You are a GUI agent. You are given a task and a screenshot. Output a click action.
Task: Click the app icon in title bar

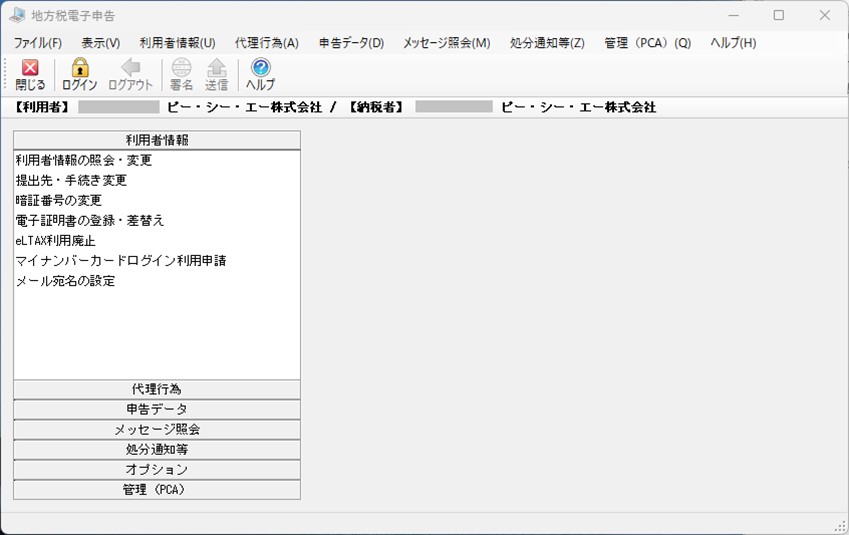point(17,15)
